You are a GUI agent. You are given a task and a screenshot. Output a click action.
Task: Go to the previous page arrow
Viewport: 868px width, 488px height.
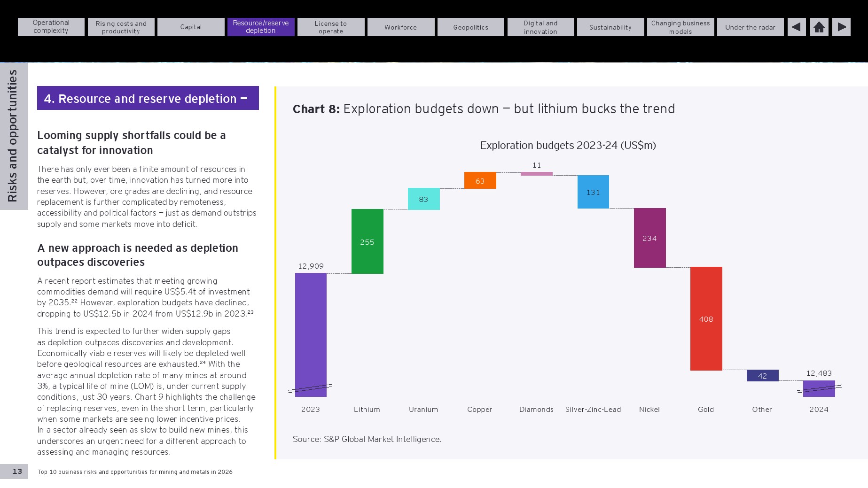[x=797, y=27]
